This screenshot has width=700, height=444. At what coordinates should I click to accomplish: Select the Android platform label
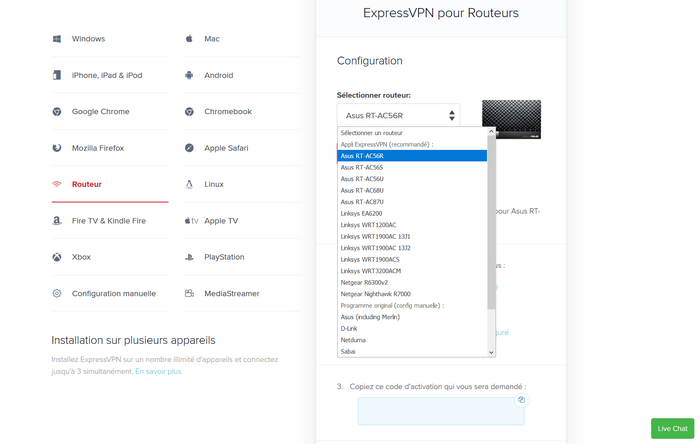pos(219,75)
